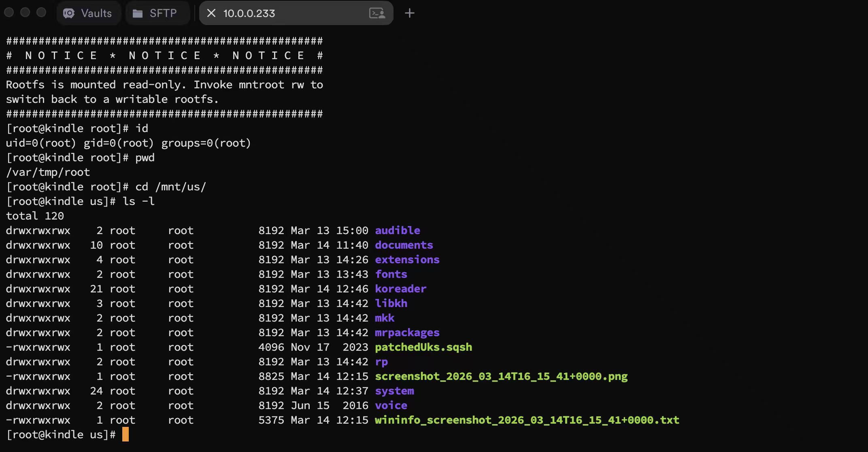The width and height of the screenshot is (868, 452).
Task: Click the patchedUks.sqsh file name
Action: pos(423,347)
